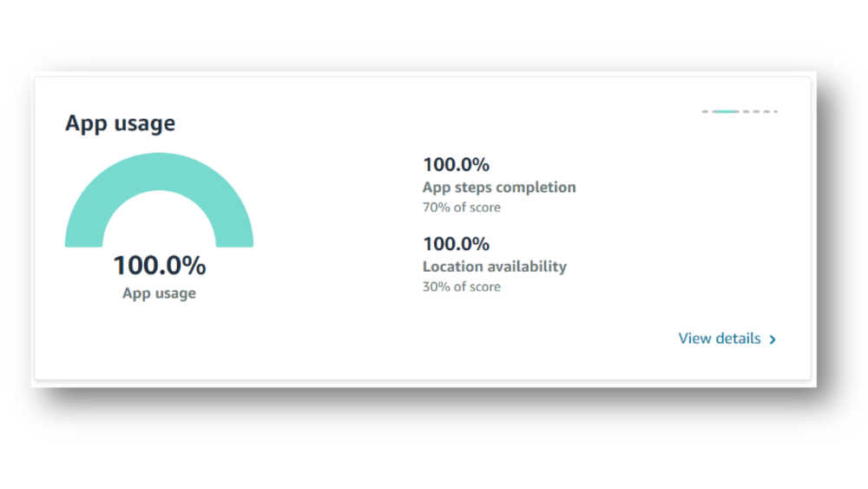This screenshot has width=868, height=489.
Task: Open the View details link
Action: click(x=720, y=339)
